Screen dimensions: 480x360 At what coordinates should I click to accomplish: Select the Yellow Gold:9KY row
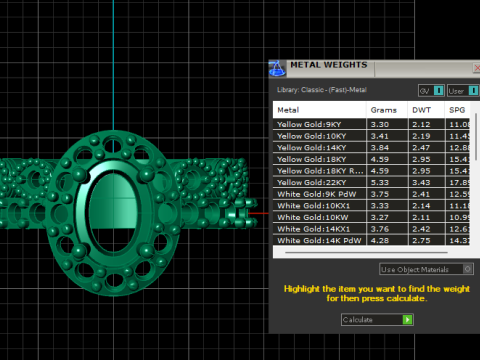pos(371,124)
